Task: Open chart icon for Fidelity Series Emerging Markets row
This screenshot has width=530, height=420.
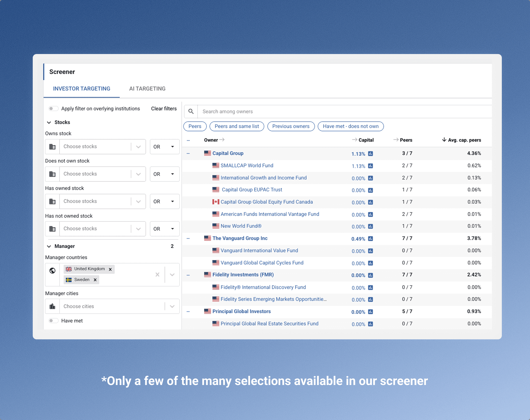Action: click(371, 300)
